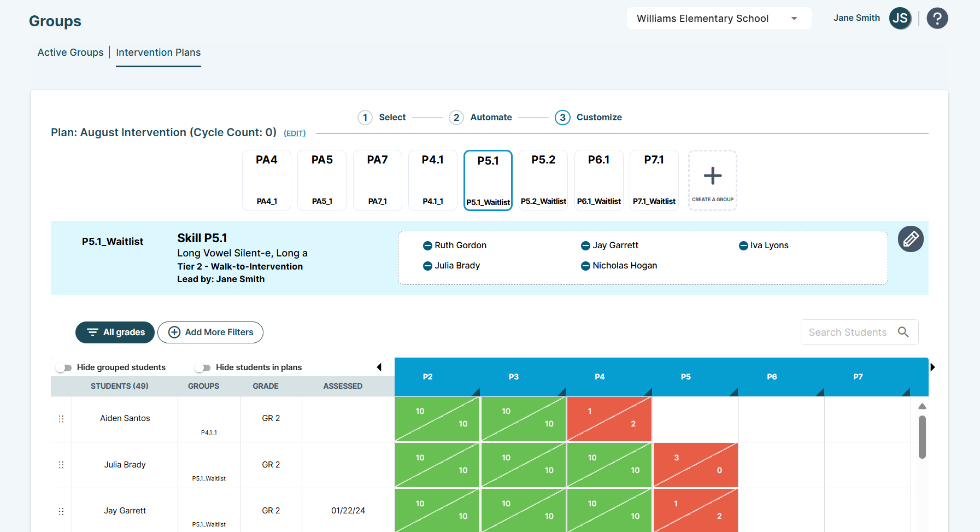Click scrollbar up arrow

point(922,406)
